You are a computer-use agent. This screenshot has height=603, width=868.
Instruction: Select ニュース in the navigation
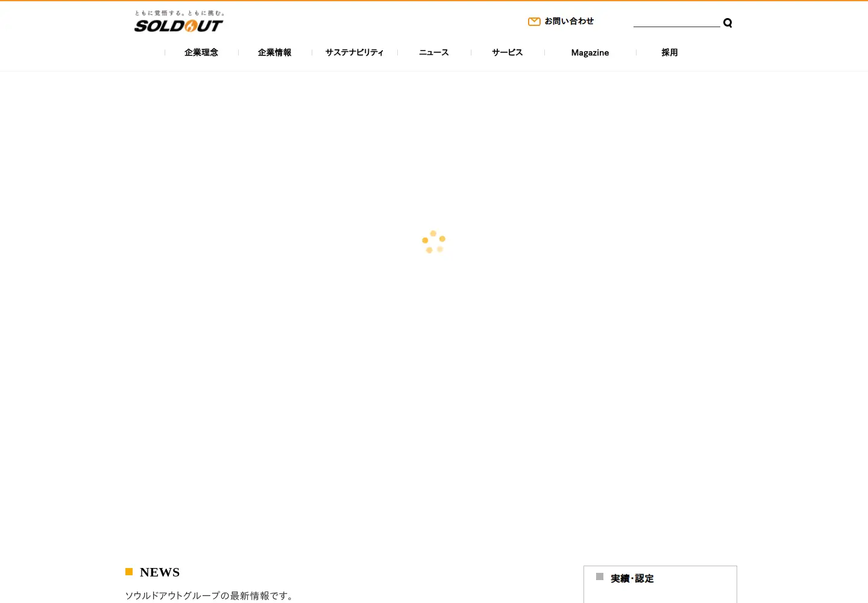click(x=434, y=52)
